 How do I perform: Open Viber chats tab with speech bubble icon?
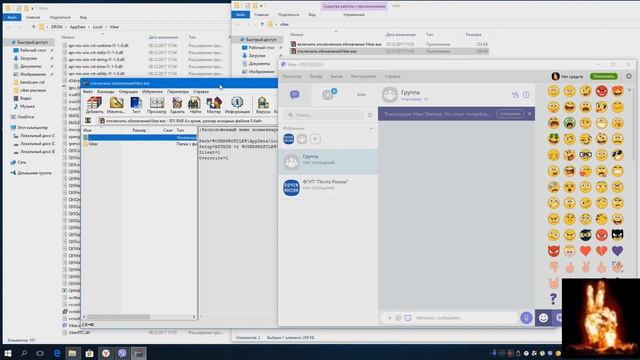pyautogui.click(x=294, y=95)
